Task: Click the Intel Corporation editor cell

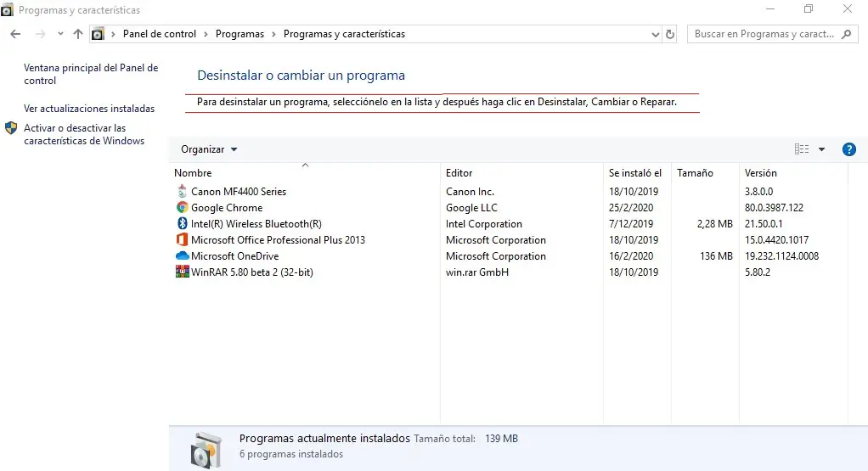Action: pos(484,223)
